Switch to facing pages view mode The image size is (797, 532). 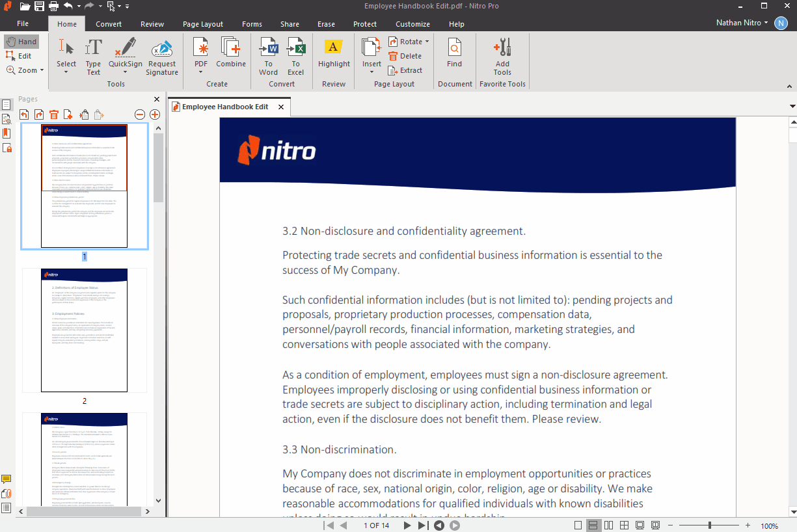pyautogui.click(x=608, y=525)
